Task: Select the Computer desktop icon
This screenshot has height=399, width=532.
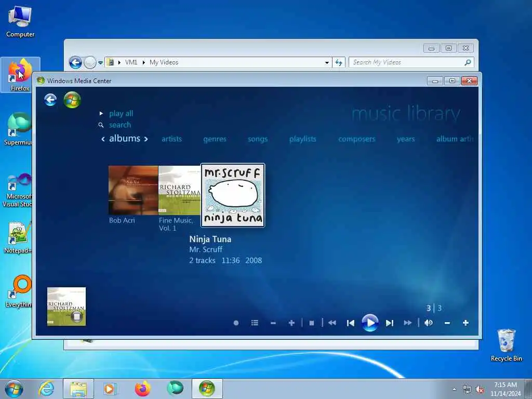Action: pyautogui.click(x=20, y=21)
